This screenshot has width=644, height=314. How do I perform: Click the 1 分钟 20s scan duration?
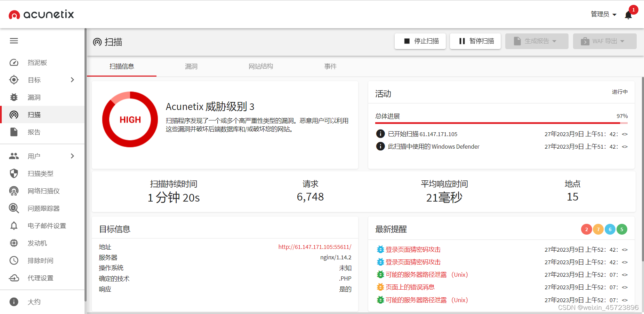174,197
